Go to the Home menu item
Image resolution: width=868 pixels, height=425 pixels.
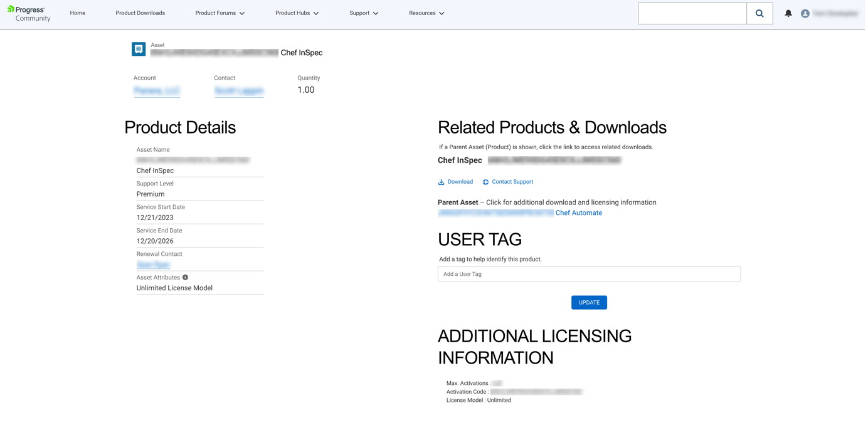pos(78,13)
